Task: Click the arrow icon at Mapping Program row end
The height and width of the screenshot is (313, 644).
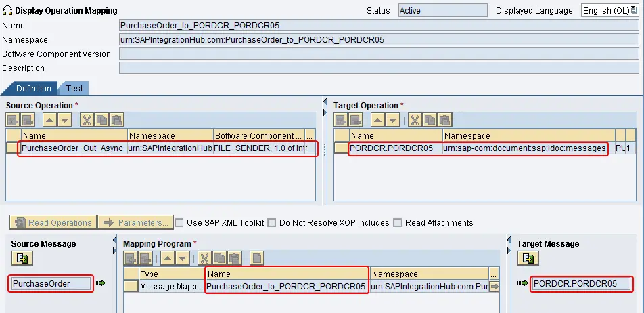Action: (x=495, y=287)
